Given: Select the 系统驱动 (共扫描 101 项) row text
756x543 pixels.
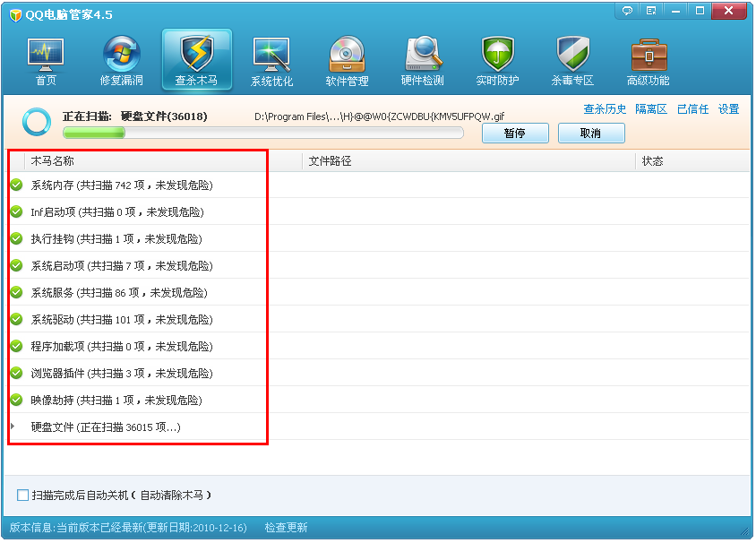Looking at the screenshot, I should coord(122,320).
